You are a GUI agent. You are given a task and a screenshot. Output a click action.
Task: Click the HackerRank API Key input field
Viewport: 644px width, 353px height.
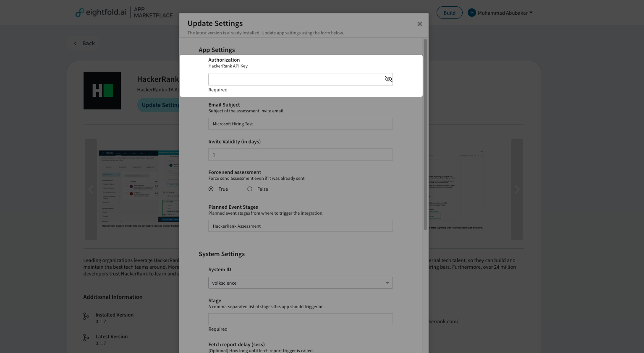tap(300, 79)
